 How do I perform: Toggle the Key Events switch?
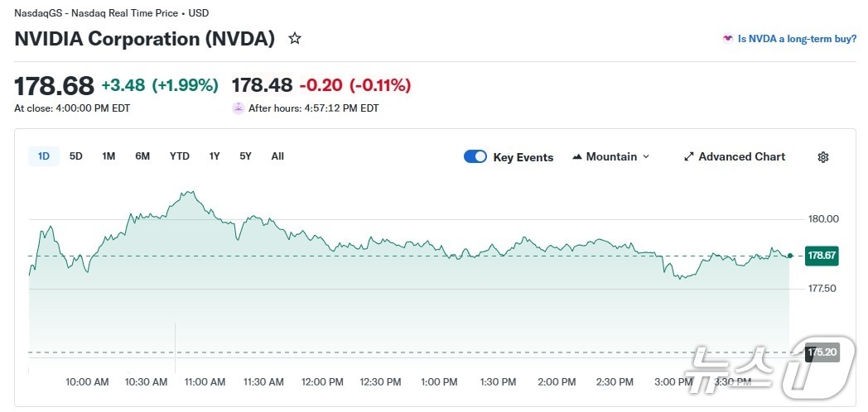[x=475, y=157]
